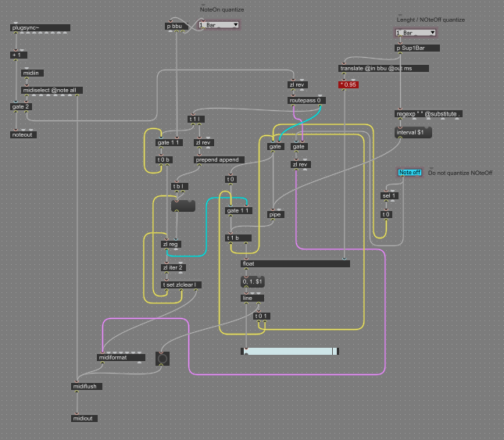Open the Length / NoteOff quantize dropdown
This screenshot has width=504, height=440.
click(x=416, y=33)
